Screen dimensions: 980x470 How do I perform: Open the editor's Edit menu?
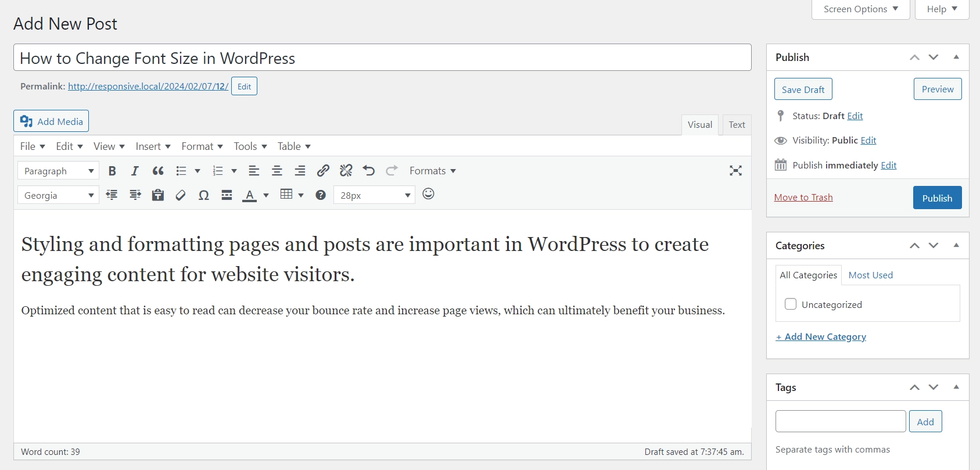click(69, 146)
